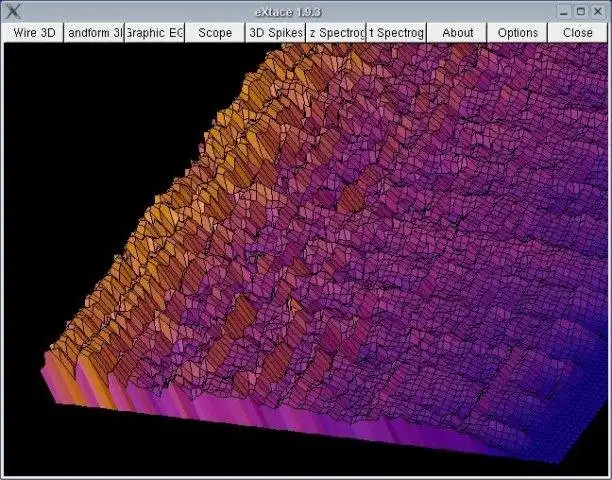Maximize the eXtace window

(581, 12)
